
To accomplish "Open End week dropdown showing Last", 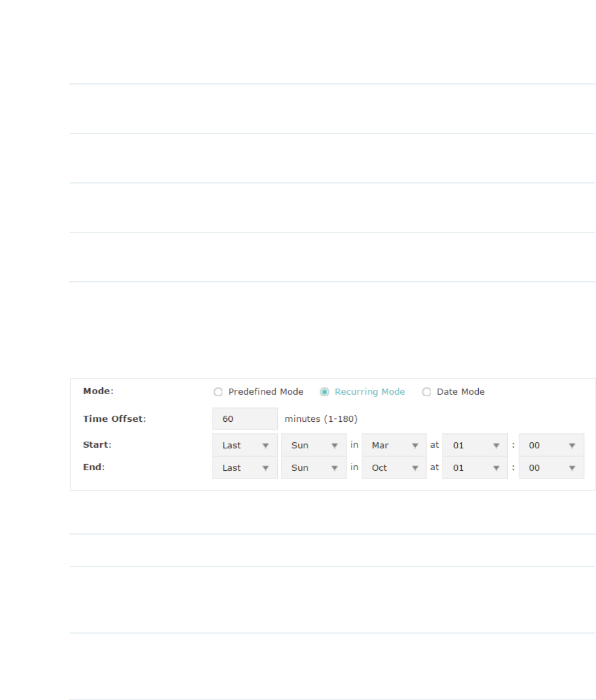I will tap(245, 468).
